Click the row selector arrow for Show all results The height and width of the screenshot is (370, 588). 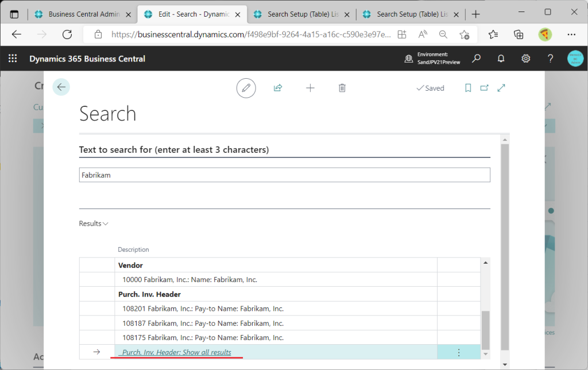coord(96,352)
